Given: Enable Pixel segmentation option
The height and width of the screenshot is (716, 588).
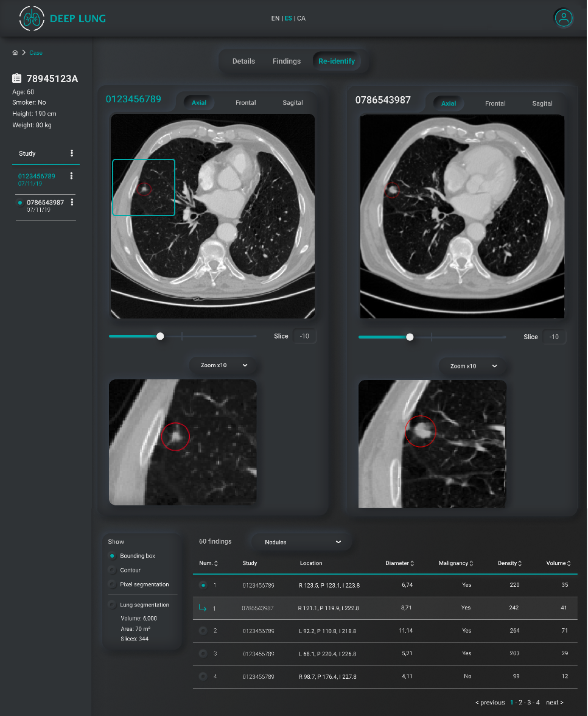Looking at the screenshot, I should (111, 584).
